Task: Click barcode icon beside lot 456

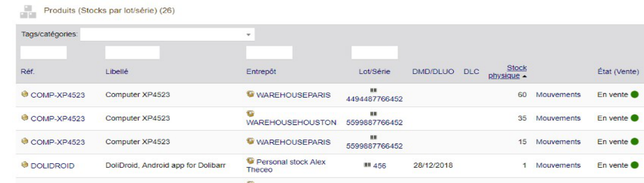Action: 368,165
